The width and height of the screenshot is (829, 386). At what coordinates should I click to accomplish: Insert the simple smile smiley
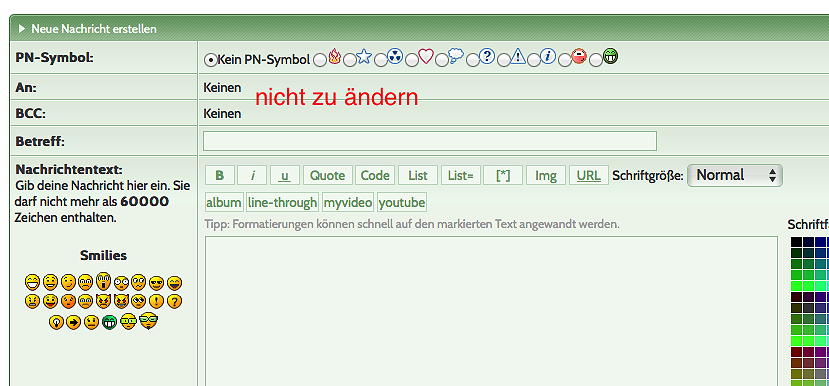(50, 283)
